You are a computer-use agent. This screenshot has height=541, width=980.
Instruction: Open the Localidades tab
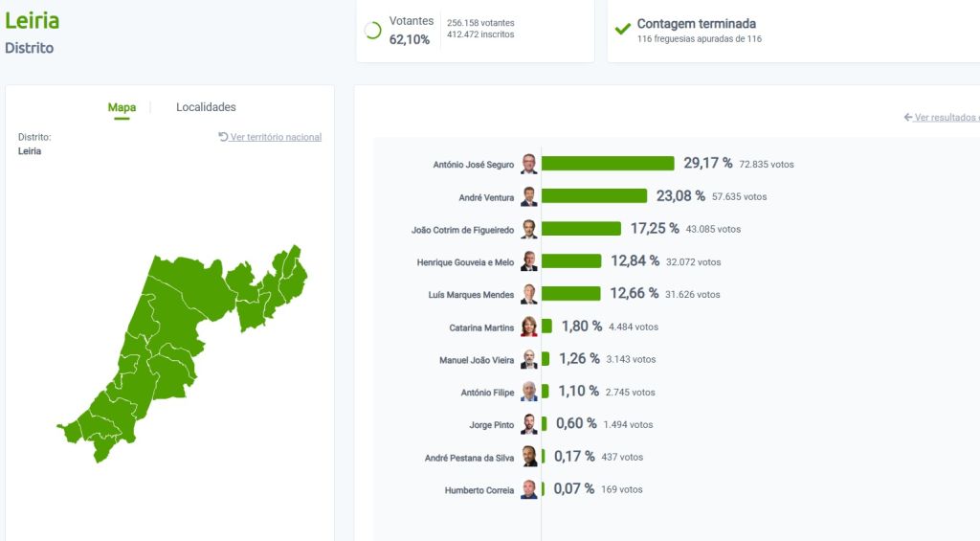[206, 107]
